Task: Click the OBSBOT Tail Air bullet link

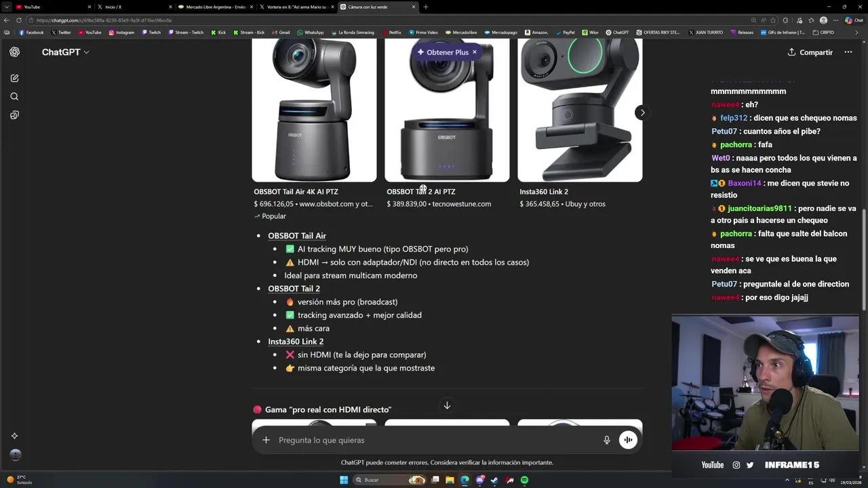Action: pyautogui.click(x=297, y=236)
